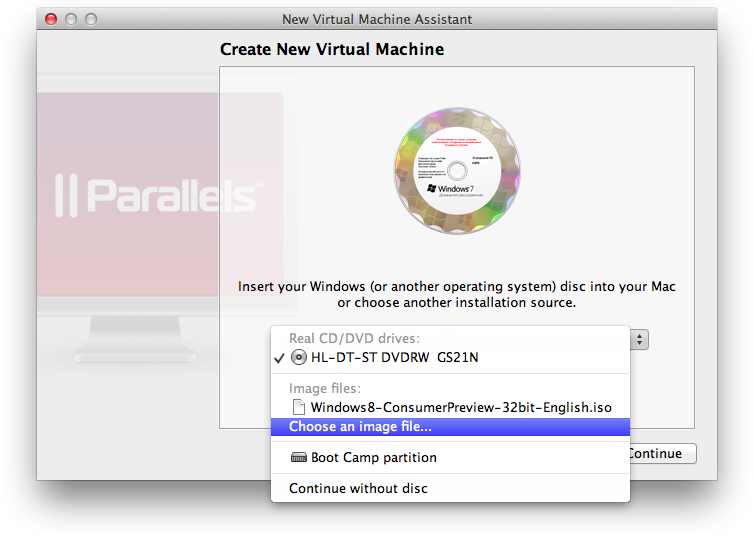The width and height of the screenshot is (753, 544).
Task: Click the document icon next to Windows8 ISO
Action: (298, 407)
